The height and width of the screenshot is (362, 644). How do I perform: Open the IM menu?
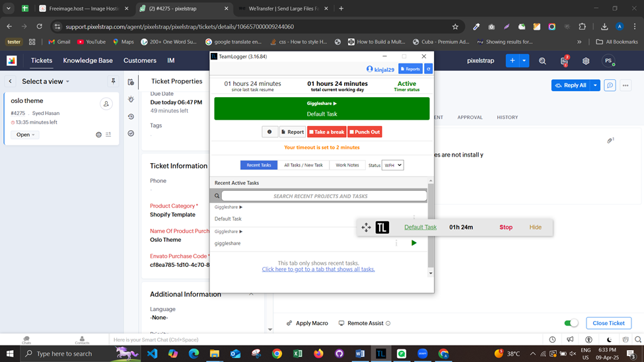pos(171,60)
